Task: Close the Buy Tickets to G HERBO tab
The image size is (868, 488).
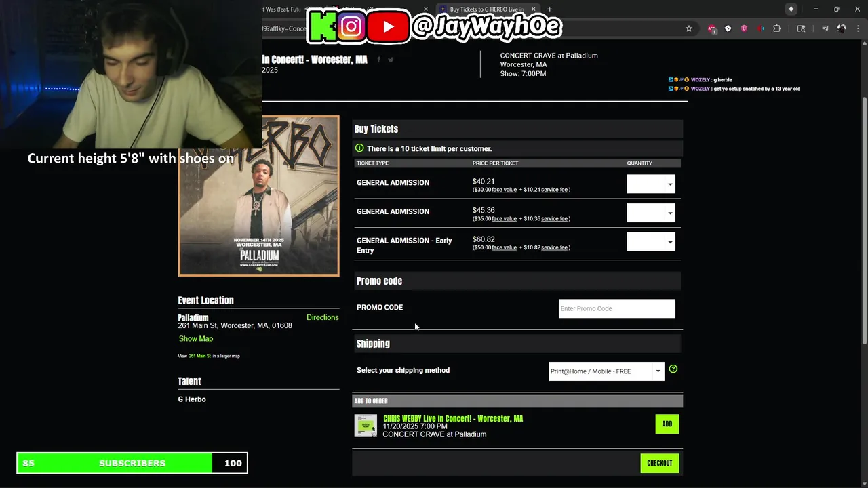Action: 534,9
